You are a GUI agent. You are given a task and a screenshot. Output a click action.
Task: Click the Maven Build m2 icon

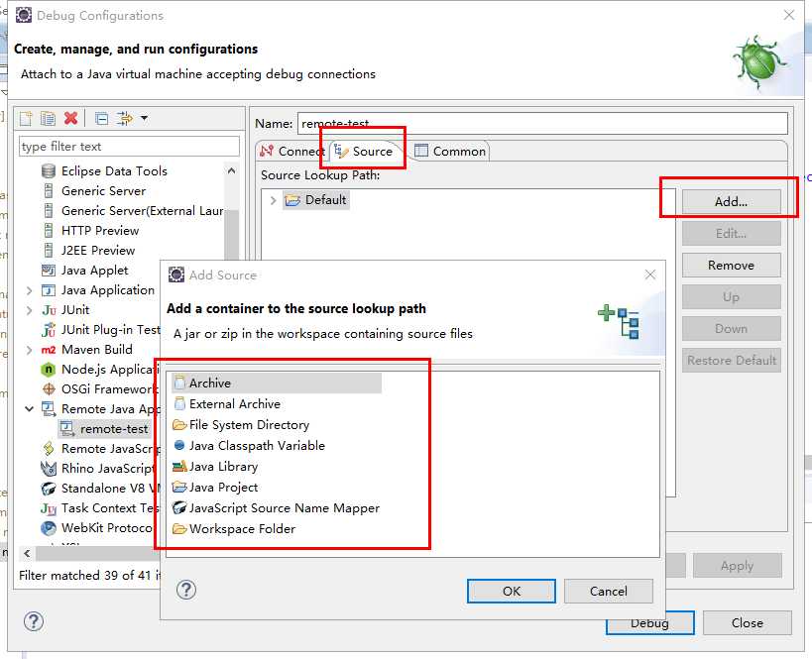[49, 350]
